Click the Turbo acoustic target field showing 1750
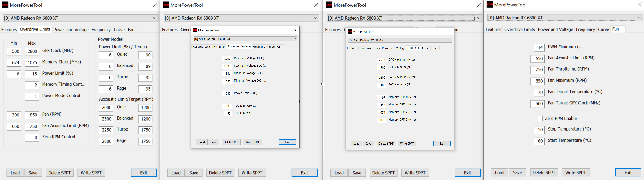The height and width of the screenshot is (180, 644). (x=145, y=130)
